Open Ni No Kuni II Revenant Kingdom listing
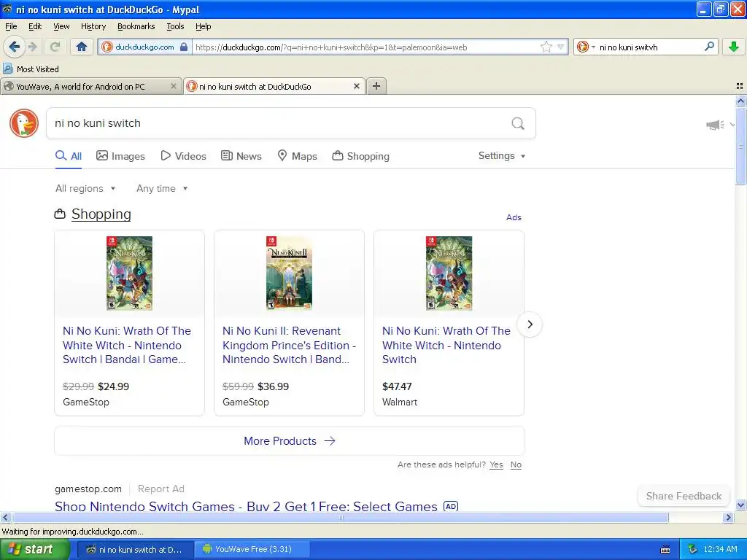Image resolution: width=747 pixels, height=560 pixels. [x=289, y=345]
